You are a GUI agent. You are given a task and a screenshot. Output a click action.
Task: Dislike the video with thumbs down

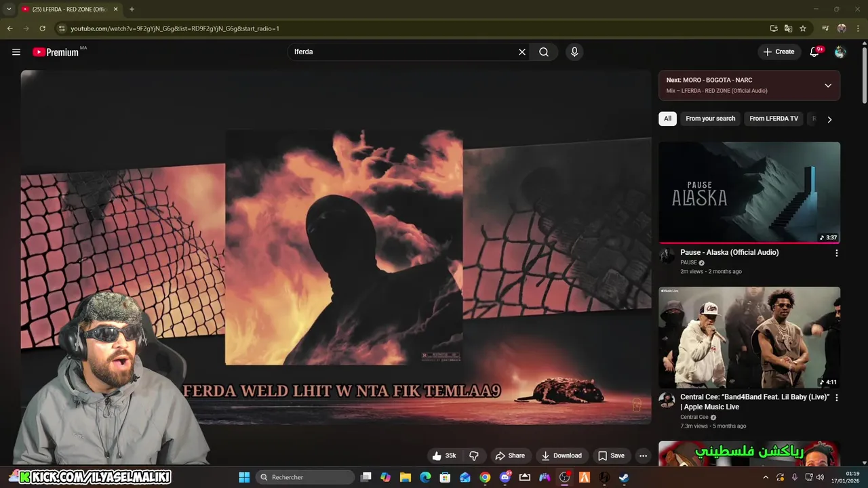474,455
